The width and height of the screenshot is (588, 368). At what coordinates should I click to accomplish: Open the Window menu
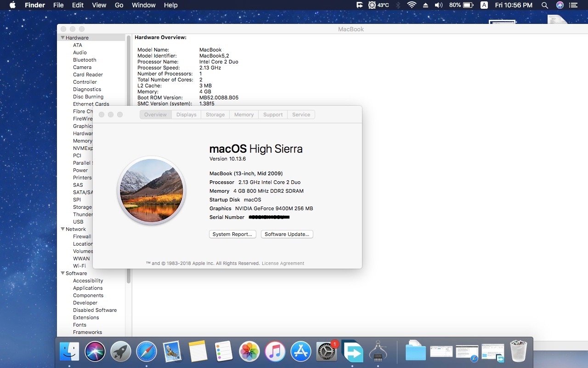pos(143,5)
